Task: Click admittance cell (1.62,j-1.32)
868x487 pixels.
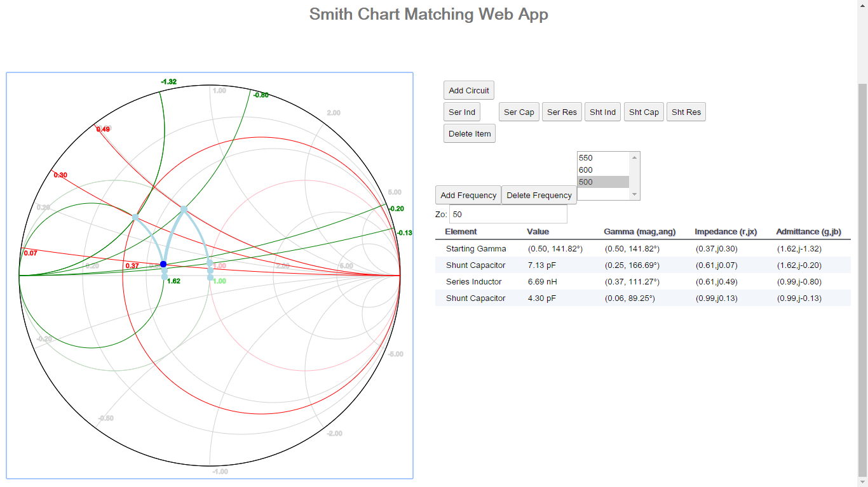Action: click(x=799, y=249)
